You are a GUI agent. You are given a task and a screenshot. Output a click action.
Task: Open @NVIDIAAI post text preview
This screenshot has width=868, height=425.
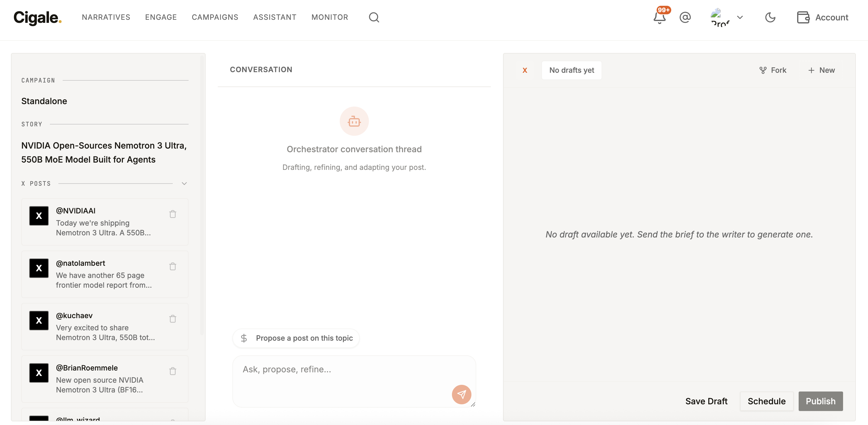pos(103,228)
